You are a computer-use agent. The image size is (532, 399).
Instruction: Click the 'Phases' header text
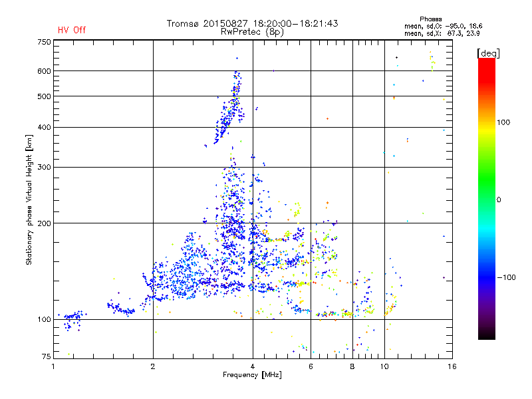(x=430, y=19)
